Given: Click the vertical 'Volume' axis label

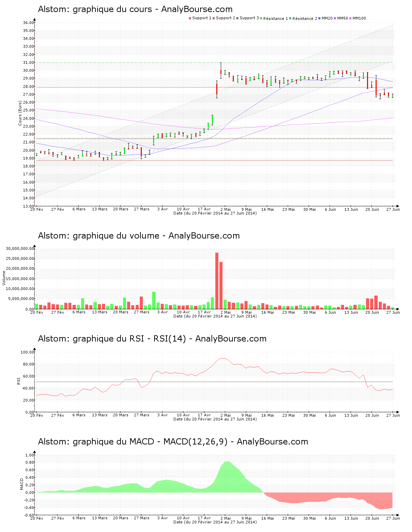Looking at the screenshot, I should (4, 278).
